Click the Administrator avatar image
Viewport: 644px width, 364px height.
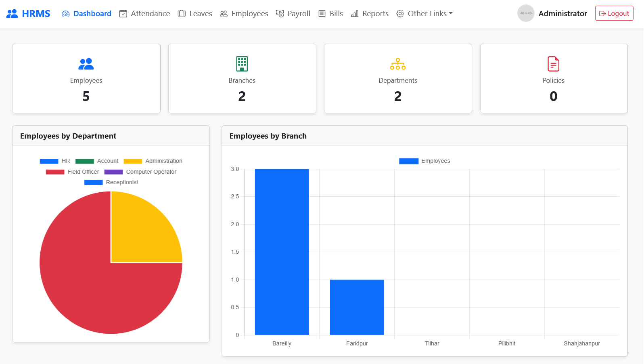[x=525, y=13]
